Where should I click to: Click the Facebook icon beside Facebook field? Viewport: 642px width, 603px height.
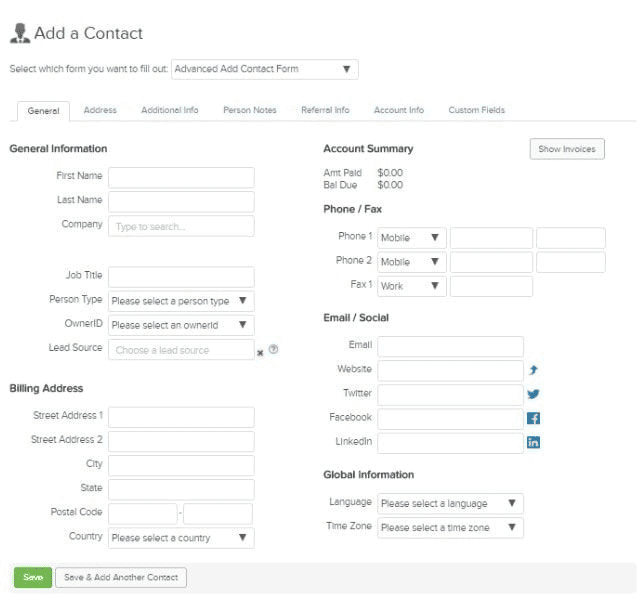533,418
